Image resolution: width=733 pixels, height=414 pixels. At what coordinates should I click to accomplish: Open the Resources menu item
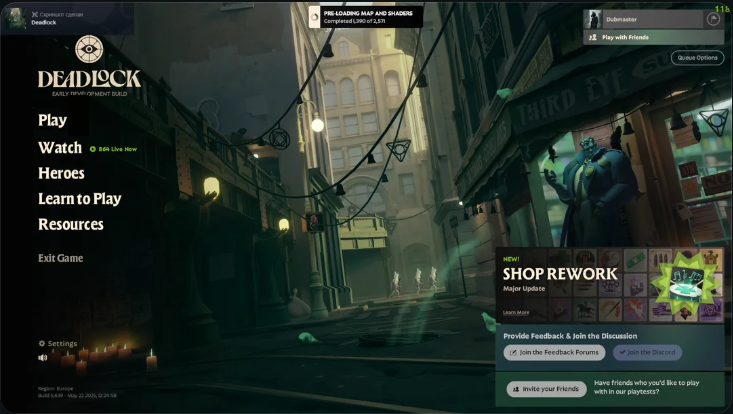(70, 225)
